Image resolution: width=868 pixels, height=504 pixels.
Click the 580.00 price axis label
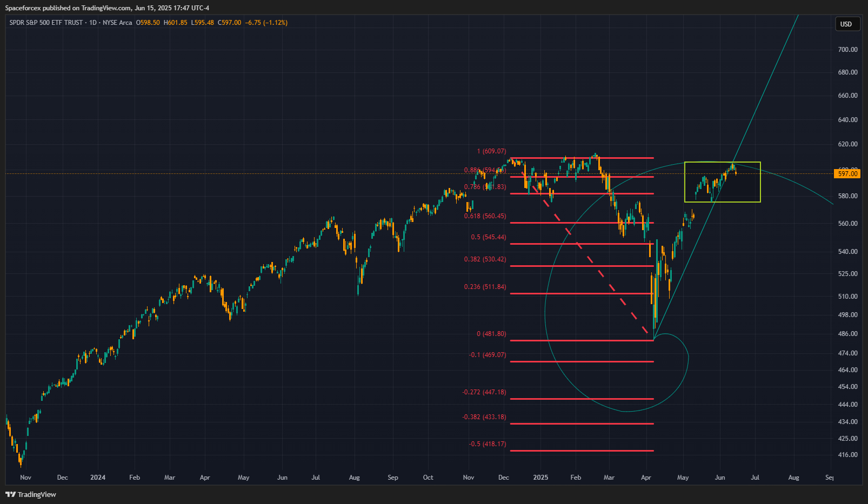click(847, 196)
